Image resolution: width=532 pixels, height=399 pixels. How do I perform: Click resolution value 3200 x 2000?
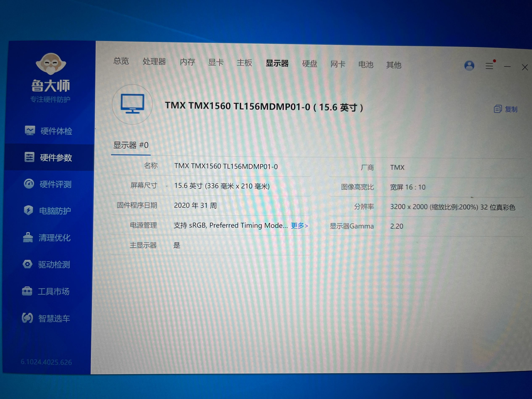coord(409,207)
